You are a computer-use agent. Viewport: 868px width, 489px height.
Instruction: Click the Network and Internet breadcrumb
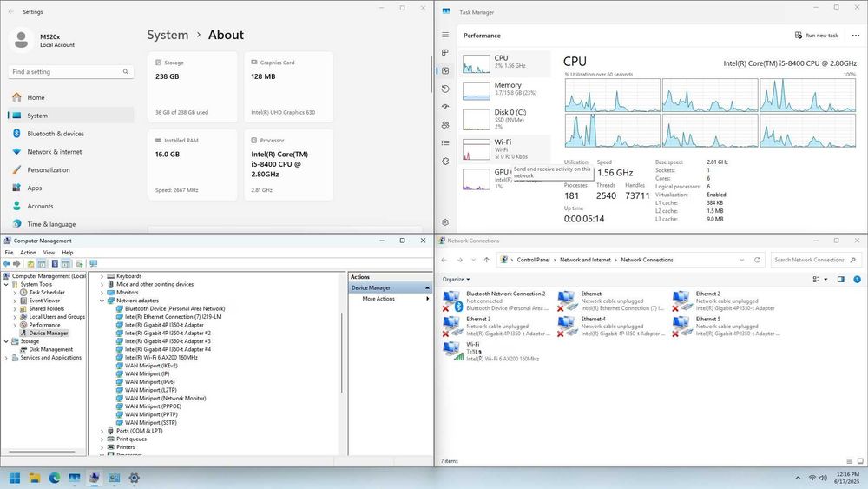585,260
